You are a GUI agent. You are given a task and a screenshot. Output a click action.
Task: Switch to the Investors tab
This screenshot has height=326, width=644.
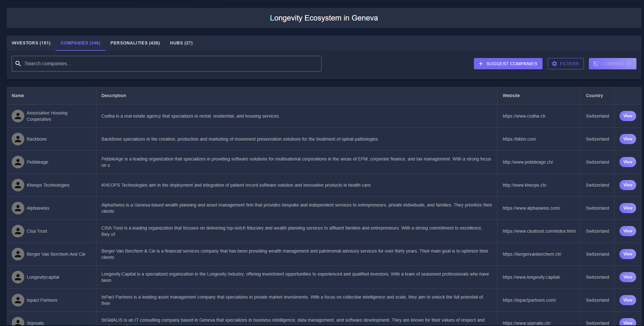pos(31,43)
